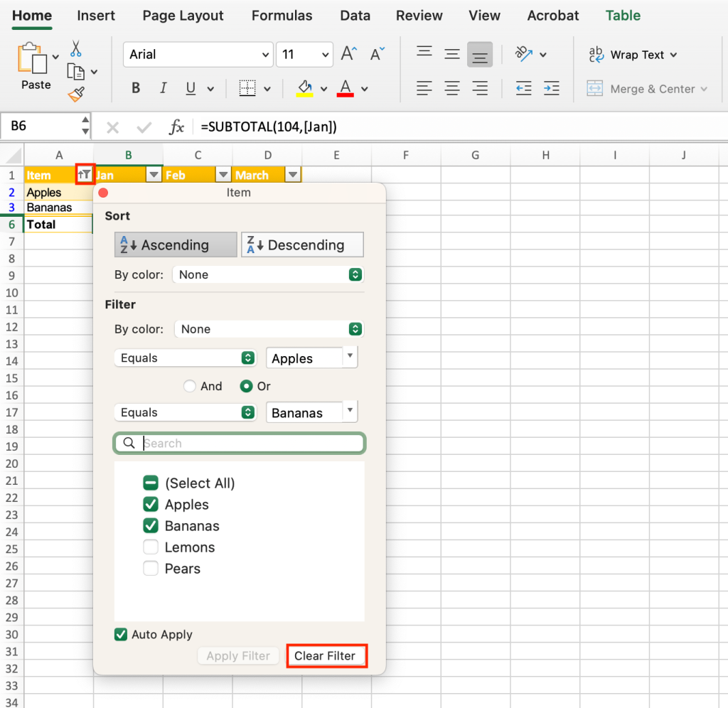
Task: Increase font size with large A
Action: tap(348, 54)
